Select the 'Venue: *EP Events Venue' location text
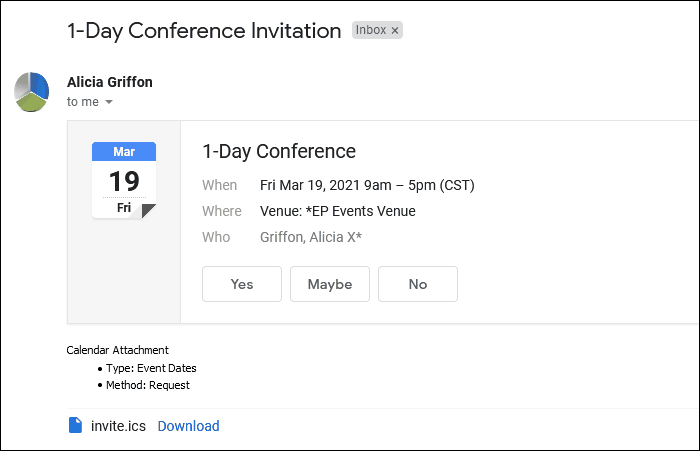This screenshot has width=700, height=451. tap(338, 211)
